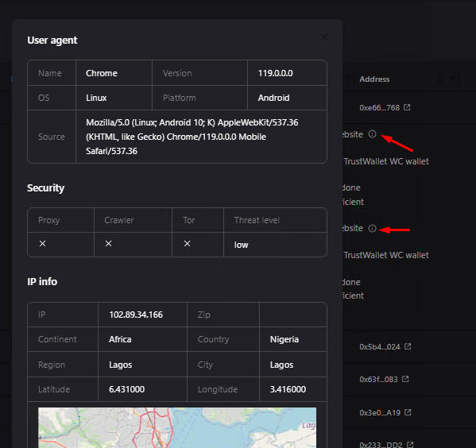The width and height of the screenshot is (476, 448).
Task: Click the low threat level value
Action: coord(241,245)
